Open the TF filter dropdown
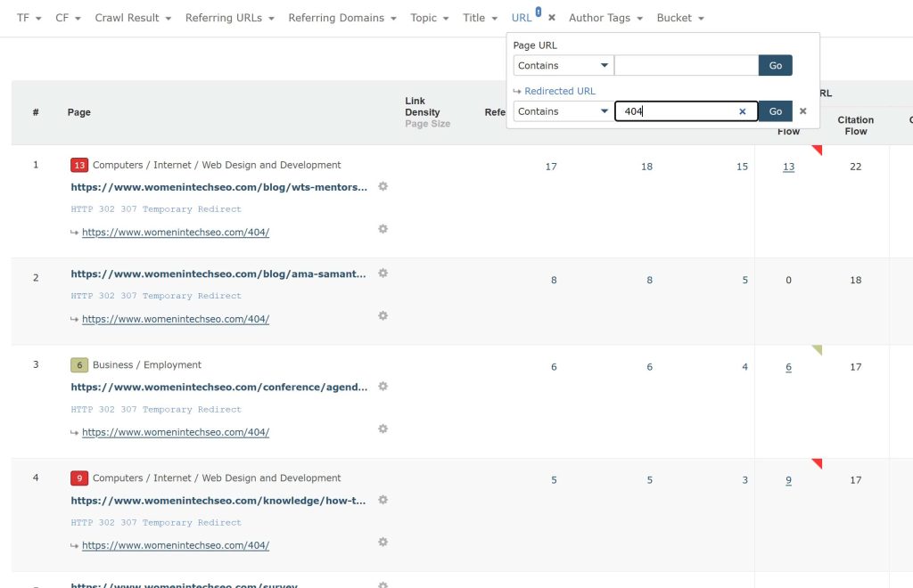 tap(29, 18)
